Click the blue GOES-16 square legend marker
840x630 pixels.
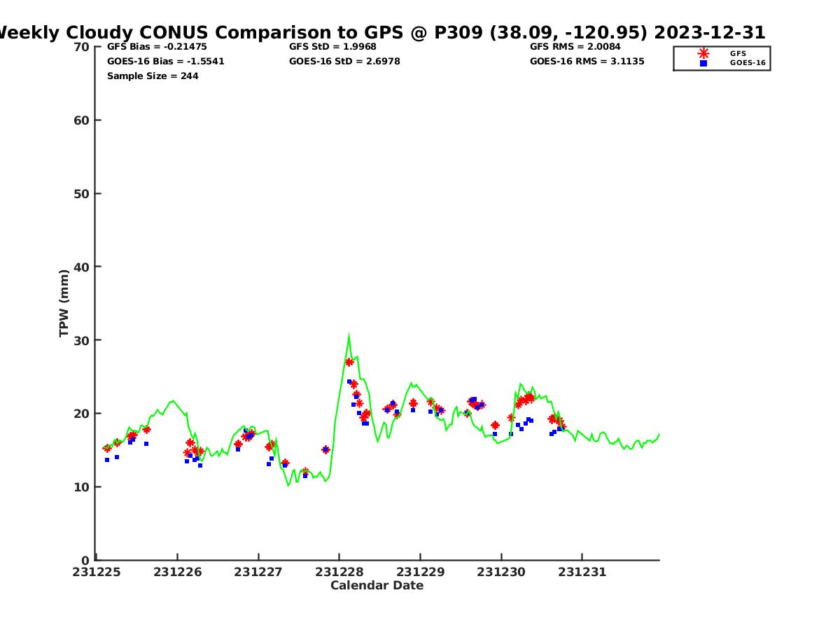[x=703, y=63]
